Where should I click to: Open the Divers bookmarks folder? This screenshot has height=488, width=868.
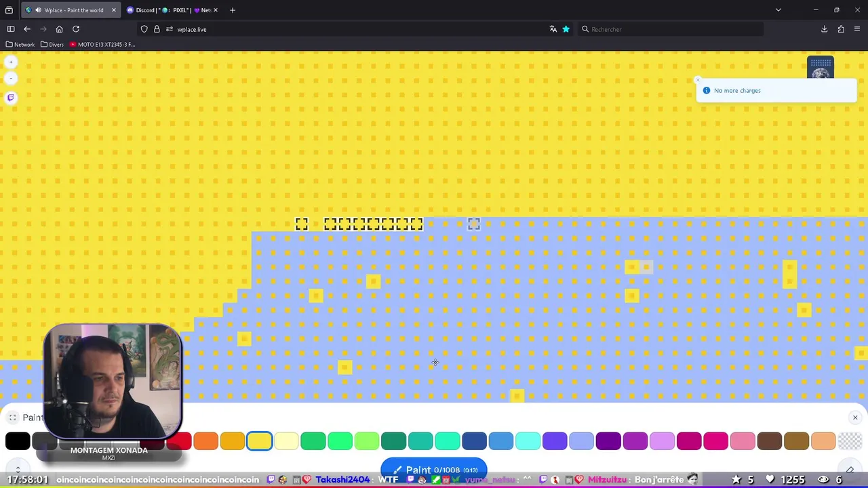click(52, 45)
